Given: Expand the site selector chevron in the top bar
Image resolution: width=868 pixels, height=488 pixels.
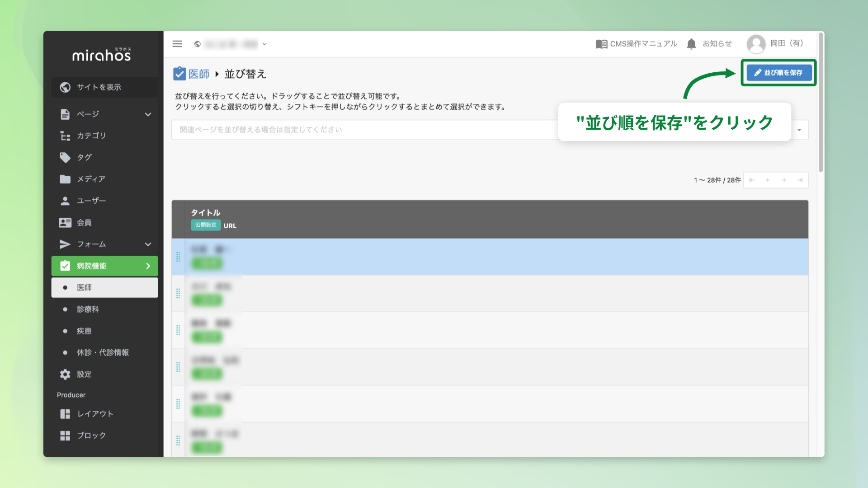Looking at the screenshot, I should point(264,44).
